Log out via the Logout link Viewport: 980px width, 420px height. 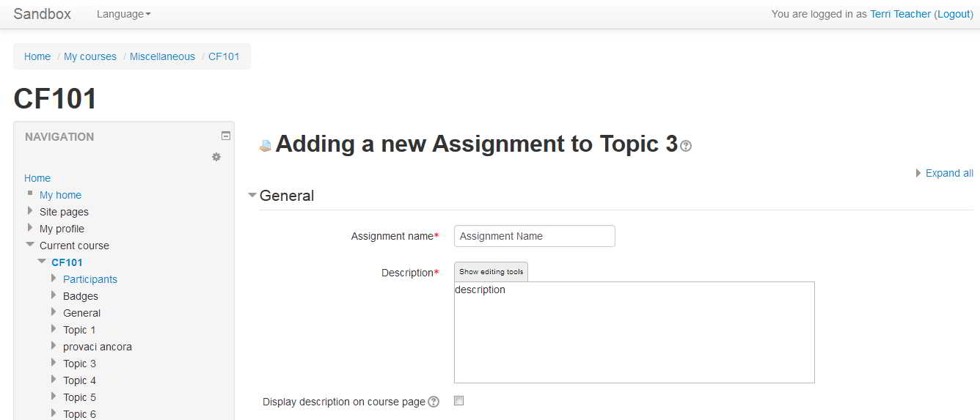[x=954, y=14]
